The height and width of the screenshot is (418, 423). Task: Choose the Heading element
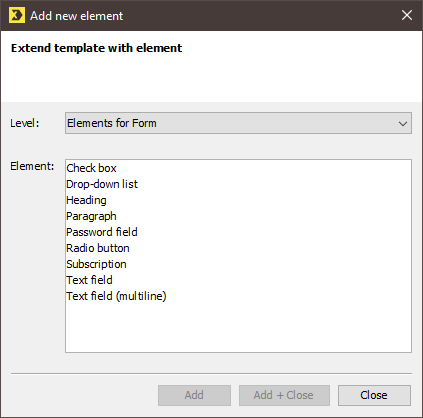click(x=86, y=200)
